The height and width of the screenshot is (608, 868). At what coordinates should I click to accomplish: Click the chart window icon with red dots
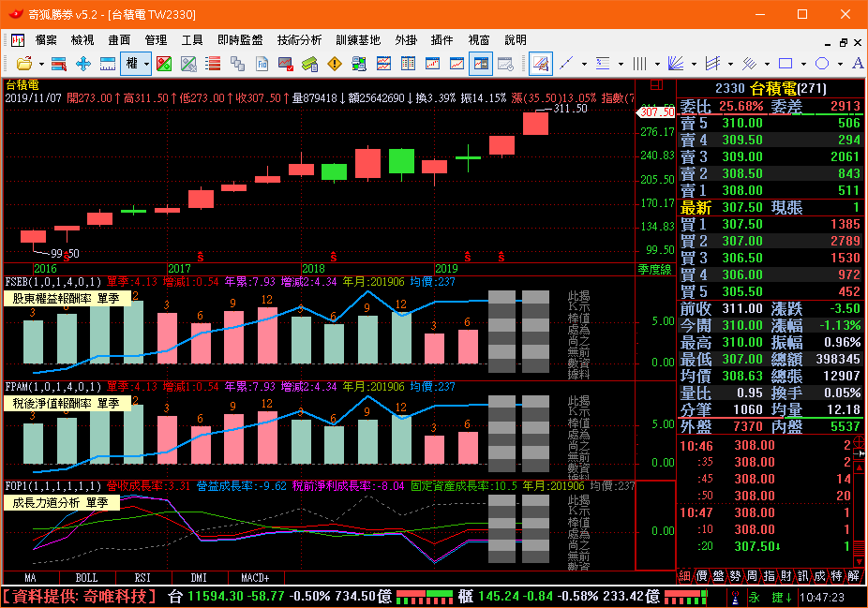pos(432,64)
